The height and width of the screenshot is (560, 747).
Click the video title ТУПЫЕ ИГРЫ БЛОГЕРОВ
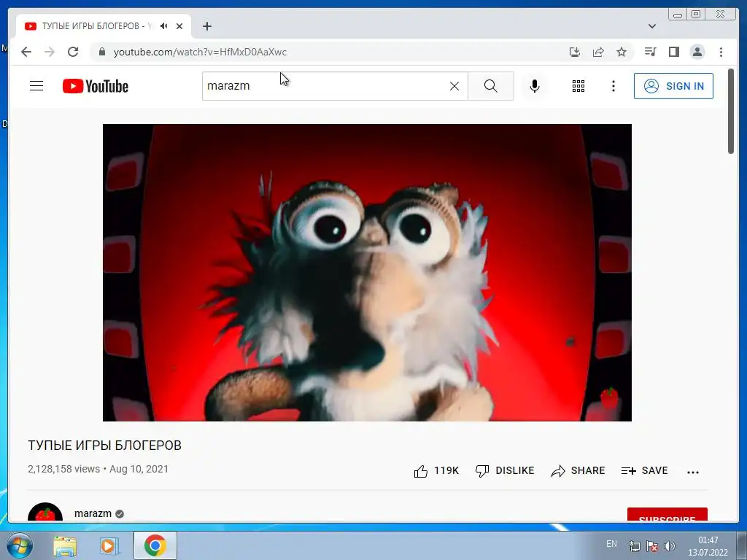(105, 446)
